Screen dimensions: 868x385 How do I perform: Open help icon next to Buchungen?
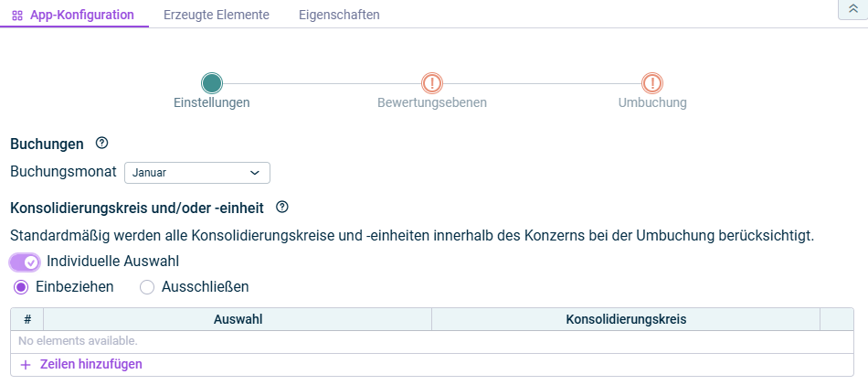(102, 144)
